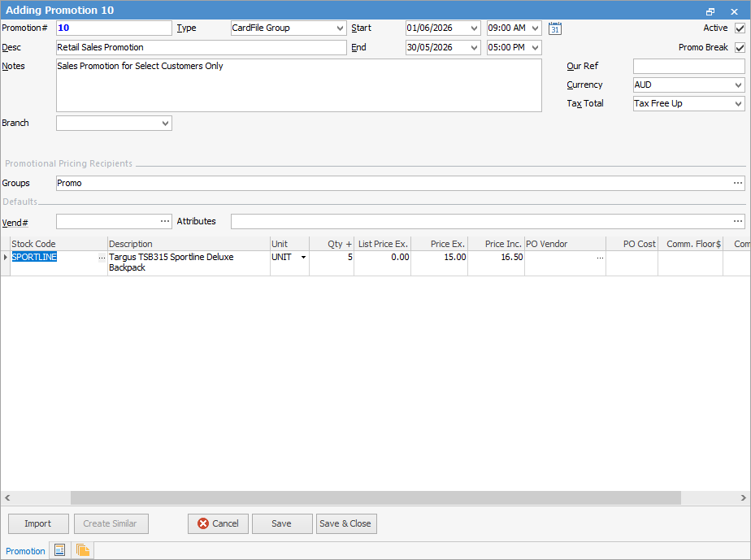This screenshot has width=751, height=560.
Task: Select the row indicator arrow for SPORTLINE
Action: tap(5, 258)
